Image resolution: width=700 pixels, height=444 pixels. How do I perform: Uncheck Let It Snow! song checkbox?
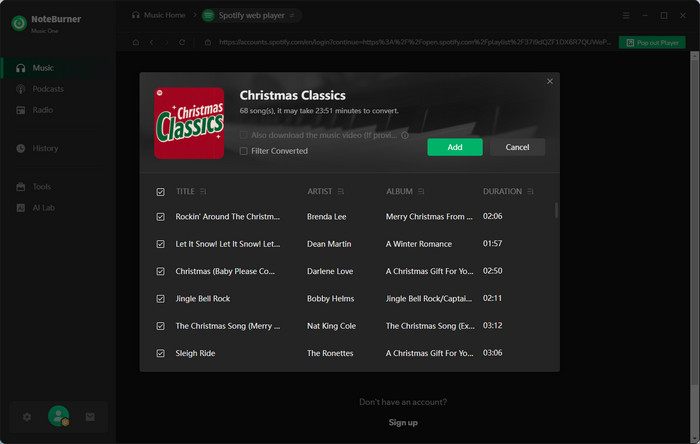161,244
